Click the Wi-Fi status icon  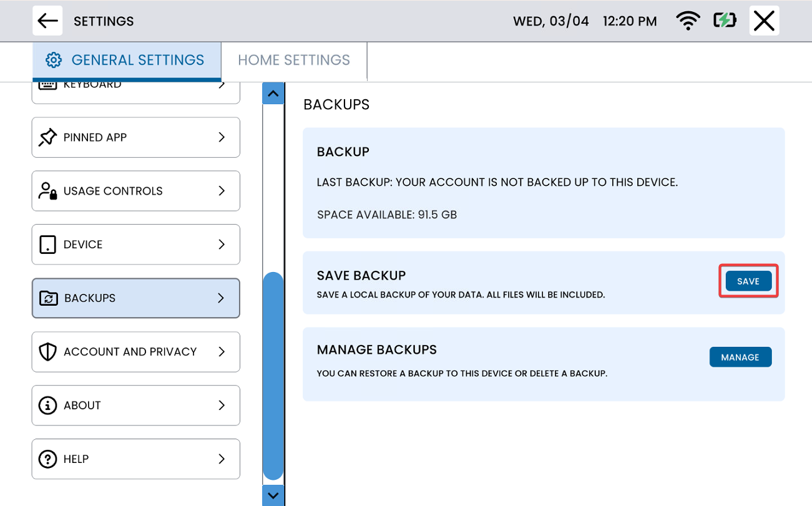688,21
